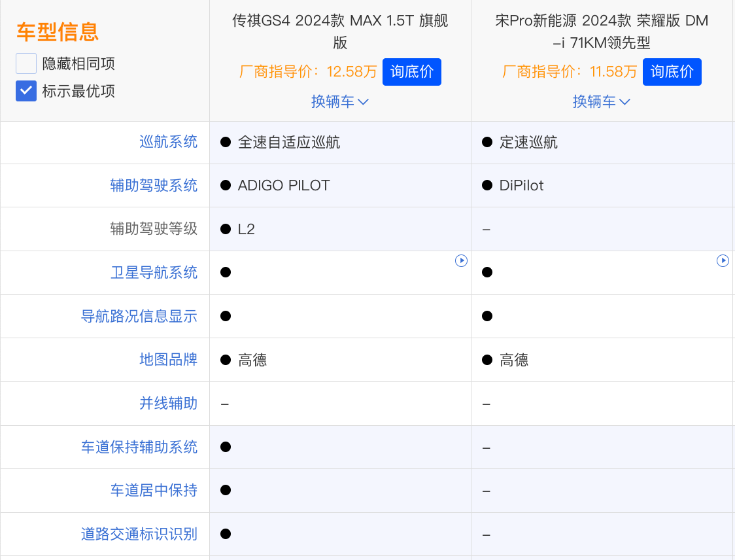Open the 导航路况信息显示 link
735x560 pixels.
[x=139, y=316]
